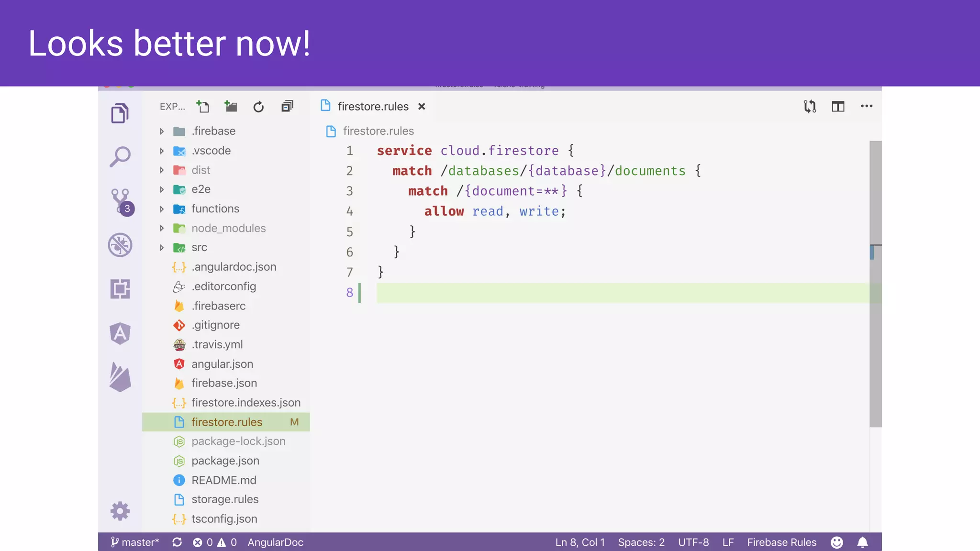The image size is (980, 551).
Task: Click the Firebase Rules language mode
Action: 781,542
